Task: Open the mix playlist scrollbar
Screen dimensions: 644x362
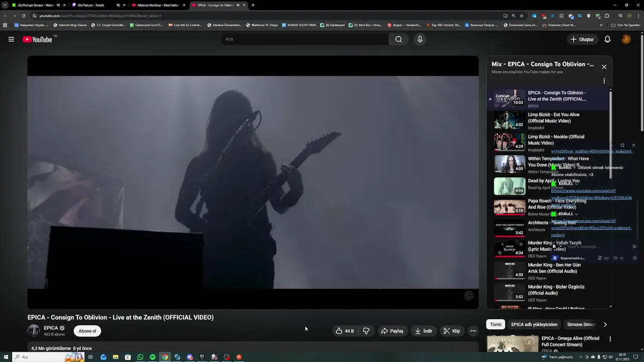Action: [x=611, y=135]
